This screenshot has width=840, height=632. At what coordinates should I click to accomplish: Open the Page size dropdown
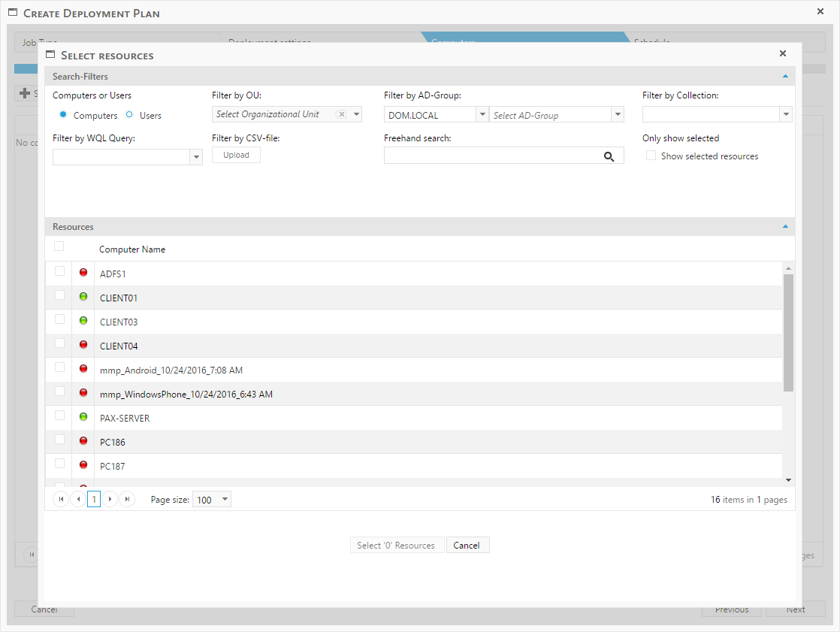[224, 500]
